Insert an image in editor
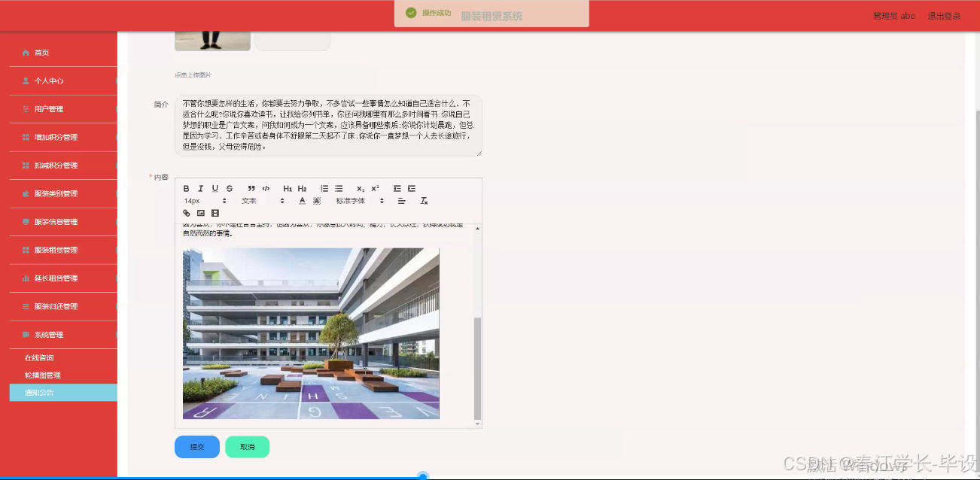 (201, 214)
